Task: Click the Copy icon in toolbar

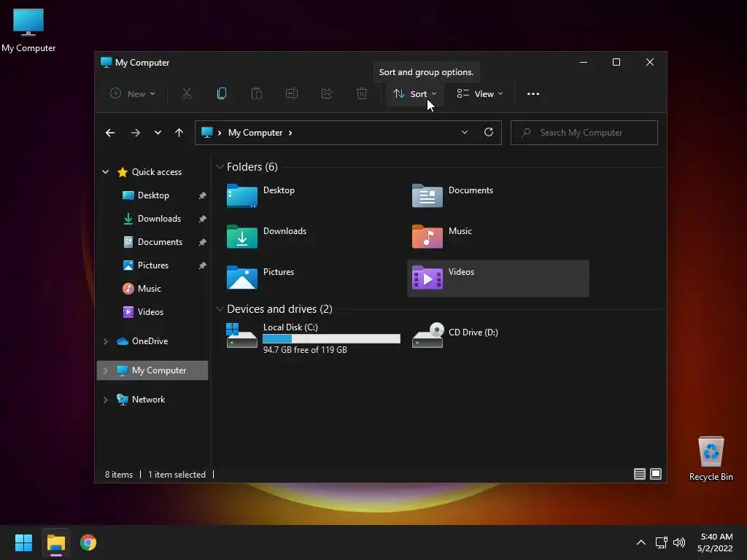Action: 222,94
